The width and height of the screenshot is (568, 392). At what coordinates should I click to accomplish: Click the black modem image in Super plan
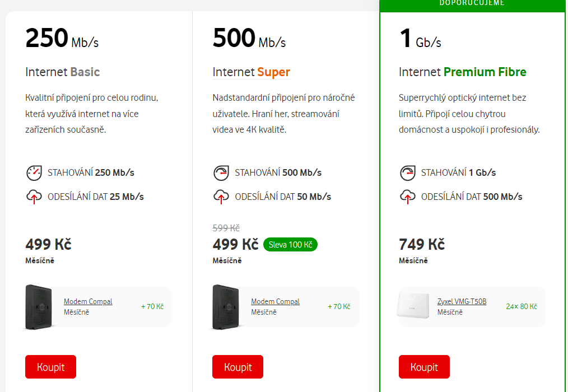click(226, 307)
